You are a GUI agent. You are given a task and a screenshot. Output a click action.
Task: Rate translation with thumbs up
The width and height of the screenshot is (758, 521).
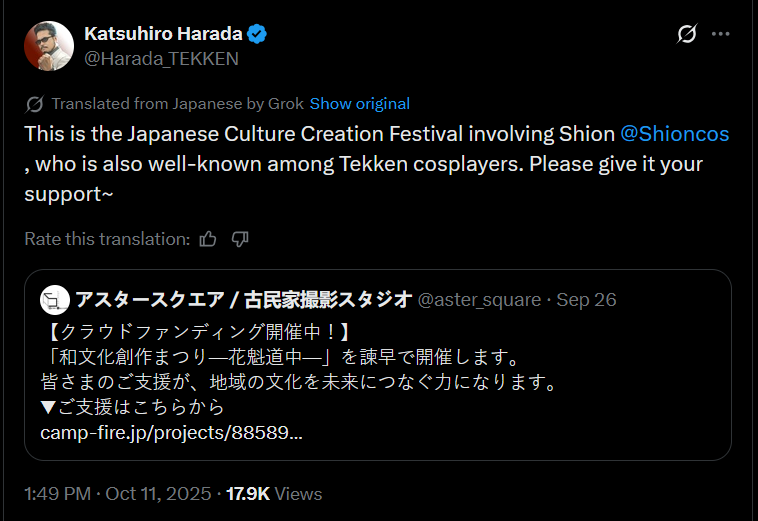208,239
